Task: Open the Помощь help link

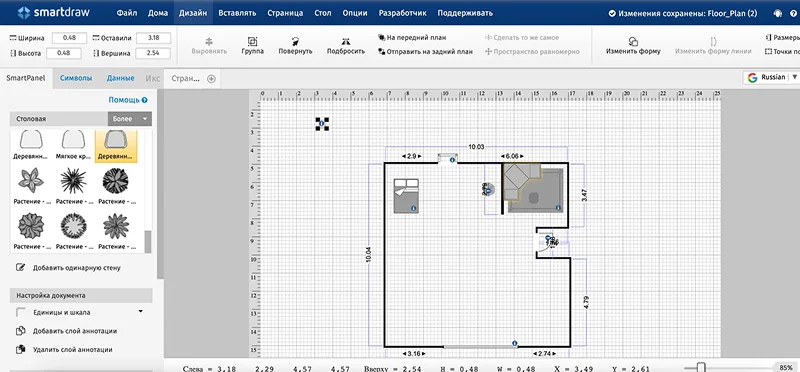Action: (128, 100)
